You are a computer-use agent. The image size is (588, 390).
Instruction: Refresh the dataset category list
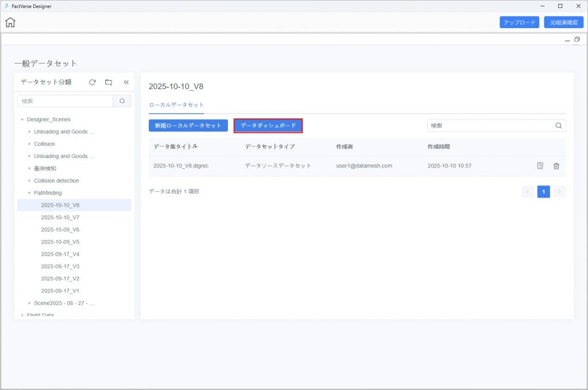92,82
